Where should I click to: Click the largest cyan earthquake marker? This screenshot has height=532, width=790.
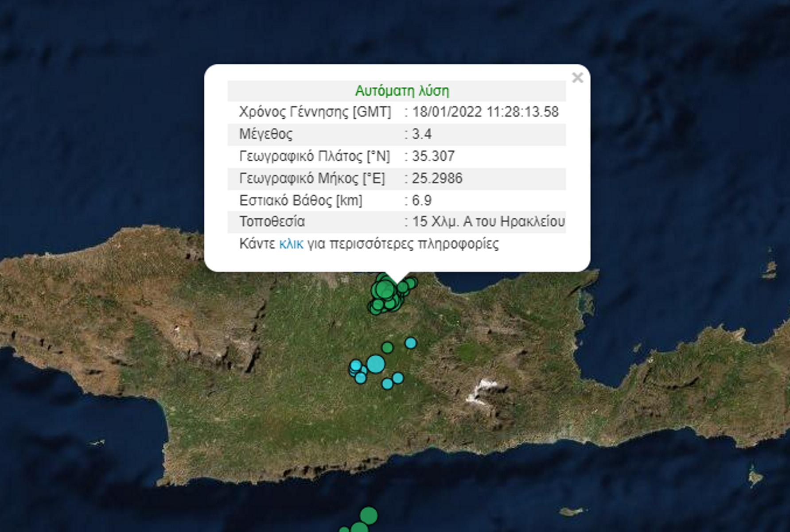[x=376, y=364]
